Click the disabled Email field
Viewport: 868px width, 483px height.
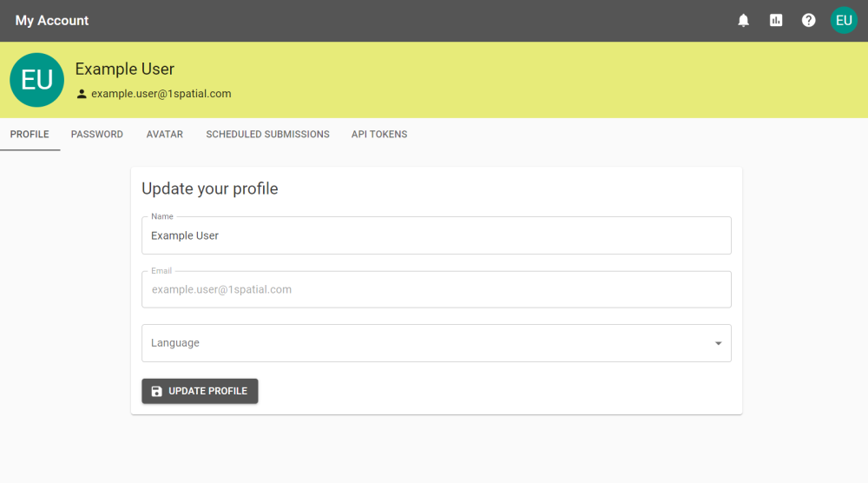(437, 289)
